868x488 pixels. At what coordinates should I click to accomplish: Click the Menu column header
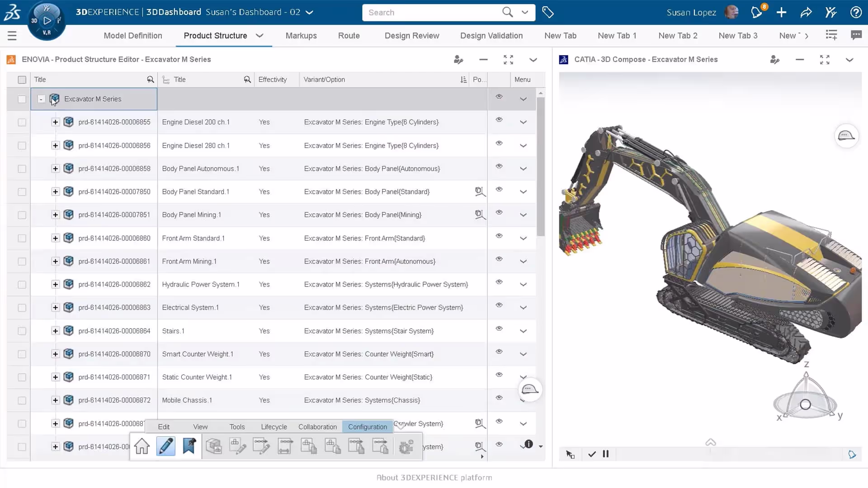click(522, 80)
